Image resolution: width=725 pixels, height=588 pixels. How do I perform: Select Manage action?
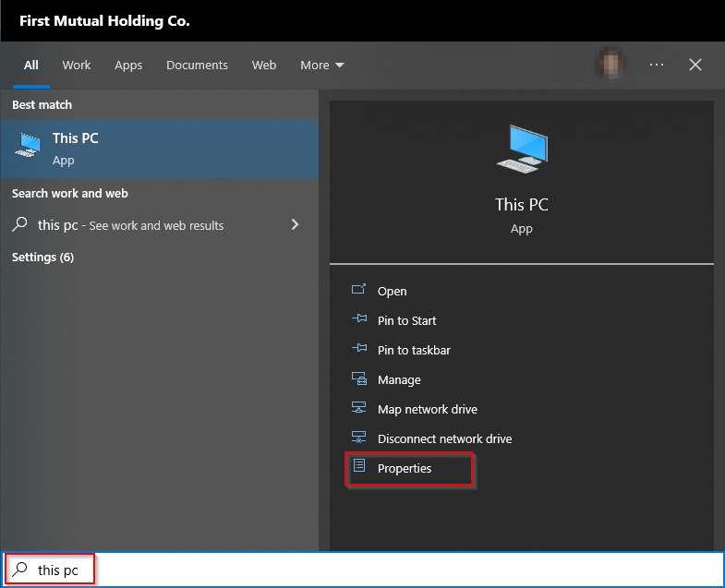399,380
